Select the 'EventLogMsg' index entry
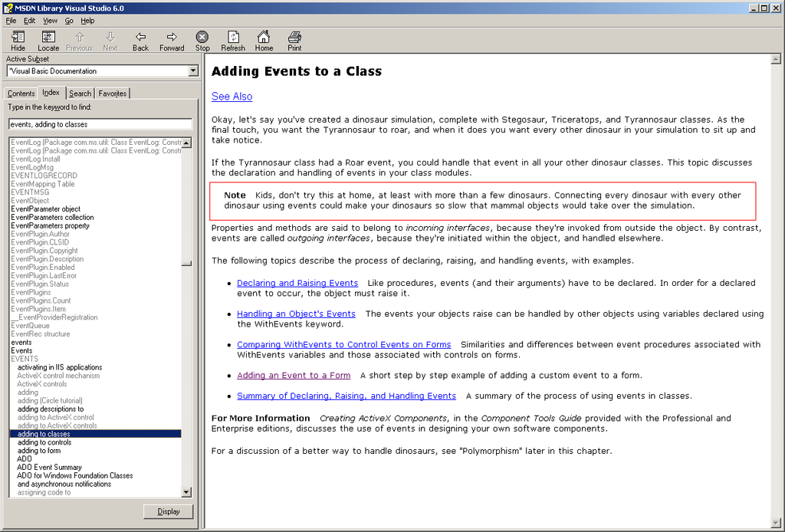 31,168
